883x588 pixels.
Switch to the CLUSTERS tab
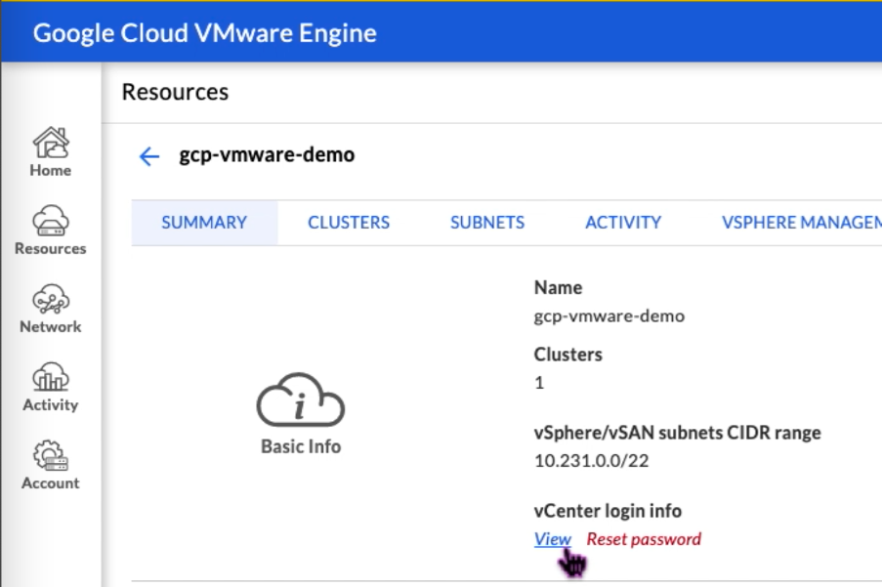pos(349,223)
